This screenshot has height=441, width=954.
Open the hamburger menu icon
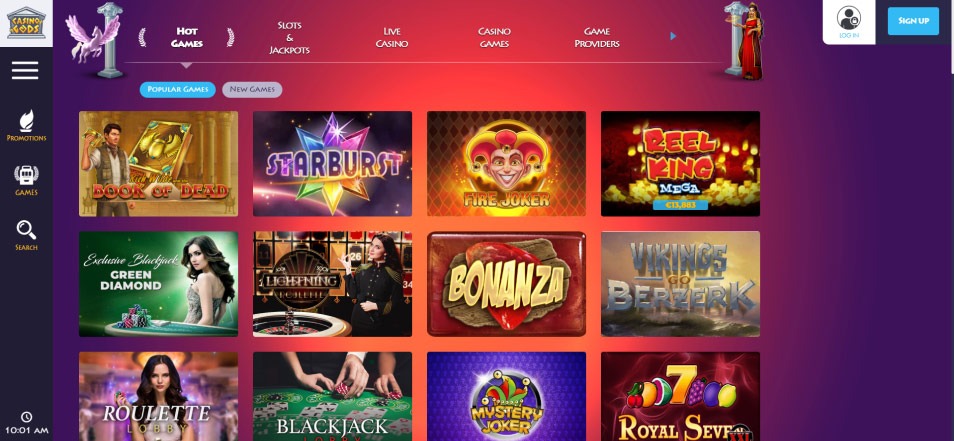[25, 71]
